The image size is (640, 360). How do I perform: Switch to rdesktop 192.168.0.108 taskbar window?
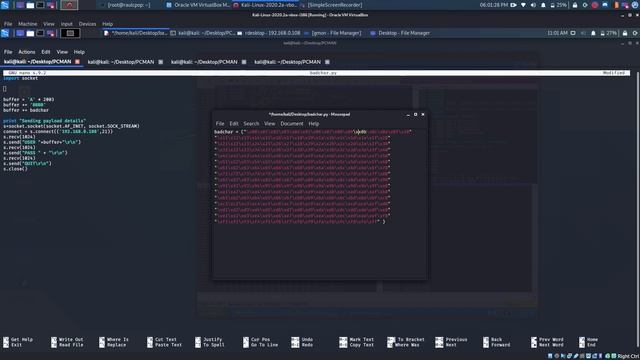click(x=268, y=33)
